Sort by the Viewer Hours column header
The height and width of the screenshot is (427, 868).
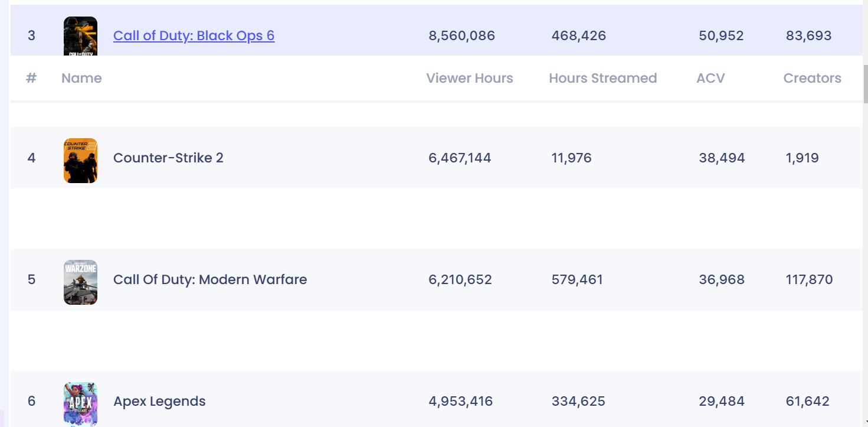[x=469, y=78]
